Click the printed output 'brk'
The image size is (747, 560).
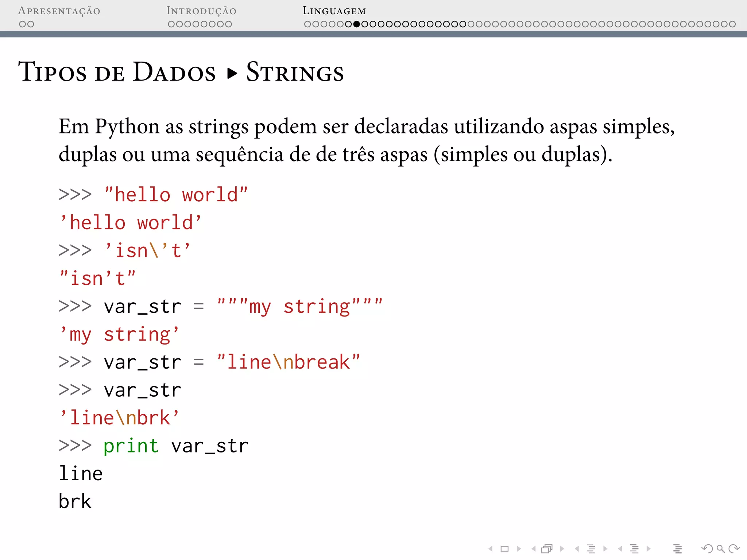coord(75,501)
